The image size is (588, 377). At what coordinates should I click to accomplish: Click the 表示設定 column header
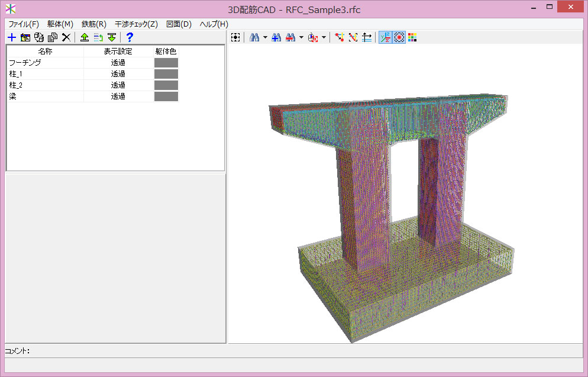tap(118, 51)
